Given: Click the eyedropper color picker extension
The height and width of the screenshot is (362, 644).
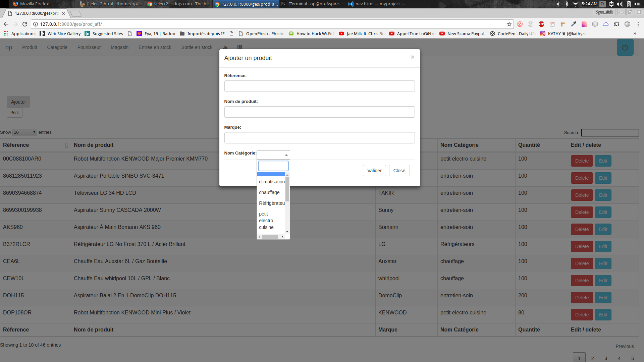Looking at the screenshot, I should [574, 24].
